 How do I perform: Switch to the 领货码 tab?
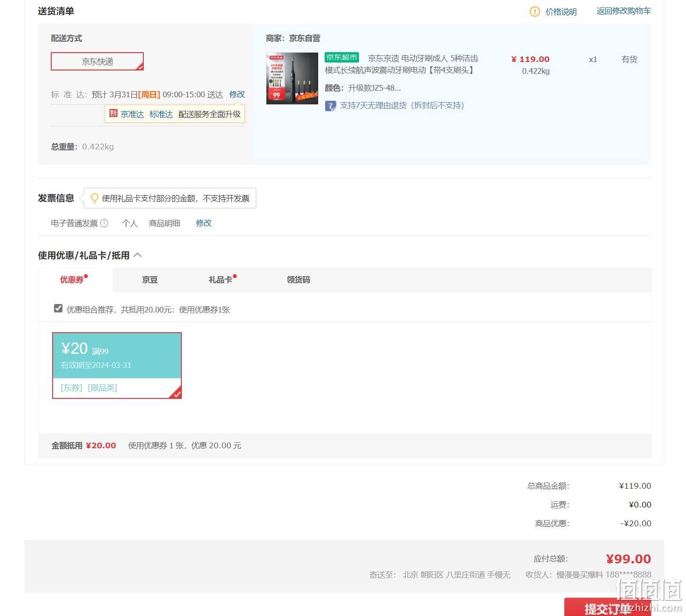point(298,280)
